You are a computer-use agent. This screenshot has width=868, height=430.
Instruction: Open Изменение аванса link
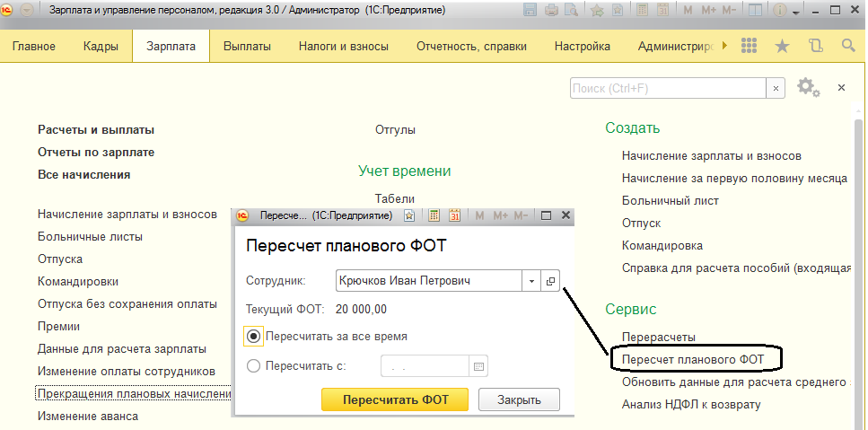[88, 416]
